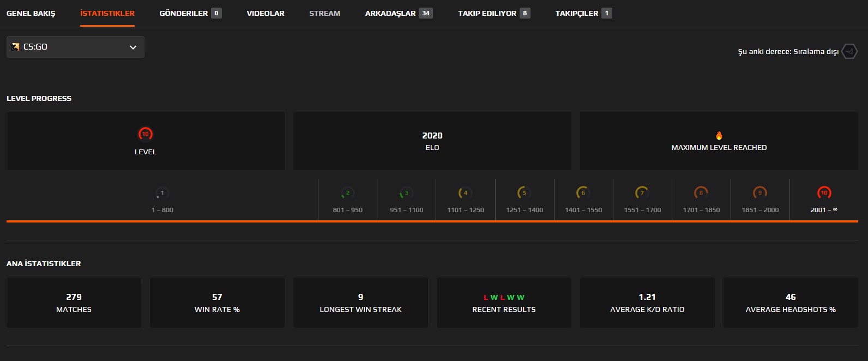Select the level 7 skill icon
Viewport: 868px width, 361px height.
[x=642, y=193]
